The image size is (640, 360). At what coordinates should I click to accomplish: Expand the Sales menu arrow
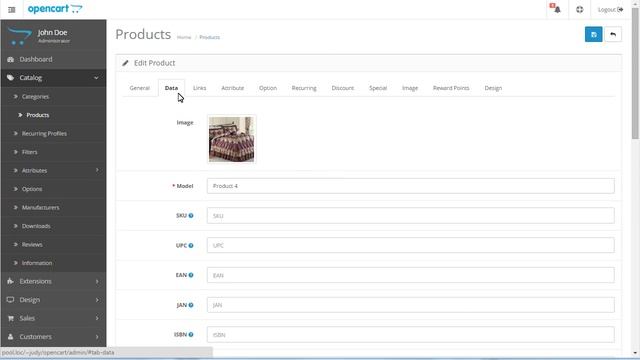[97, 318]
